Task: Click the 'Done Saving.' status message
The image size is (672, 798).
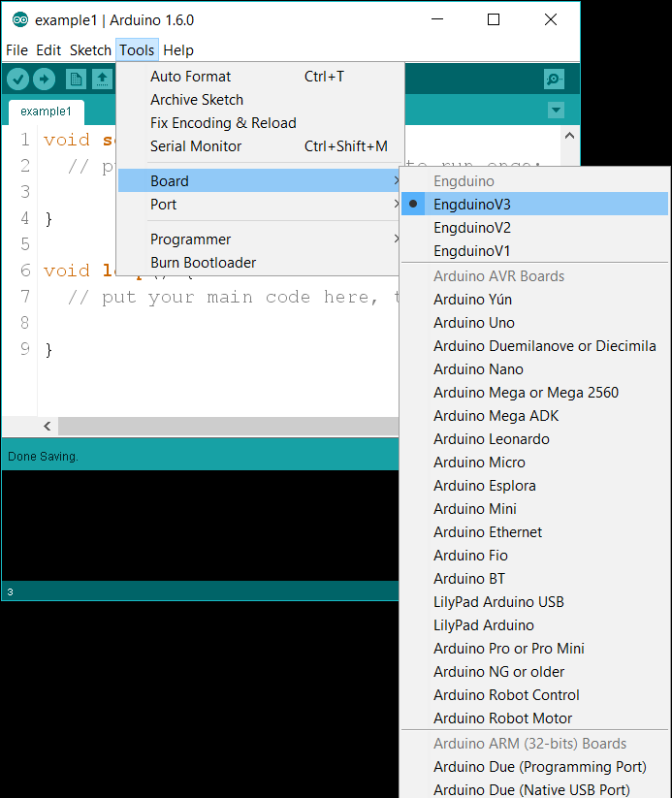Action: [43, 457]
